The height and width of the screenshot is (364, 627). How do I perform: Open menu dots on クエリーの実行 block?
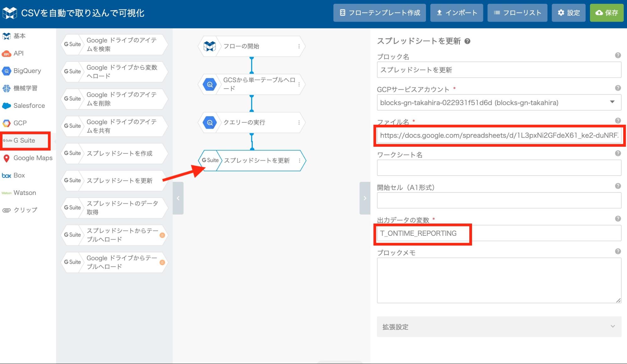point(299,123)
